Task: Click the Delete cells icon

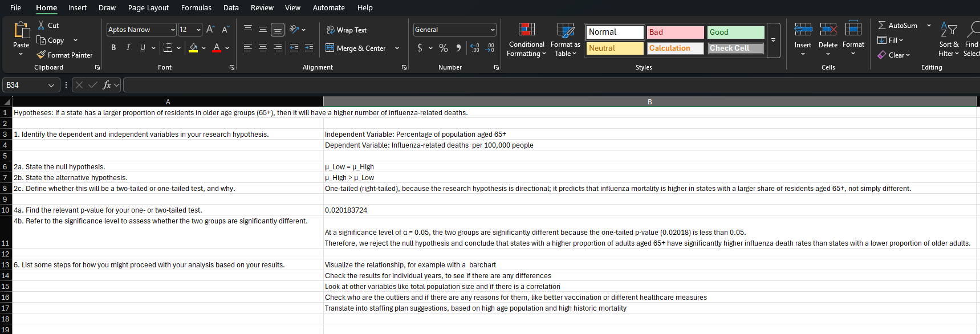Action: (828, 30)
